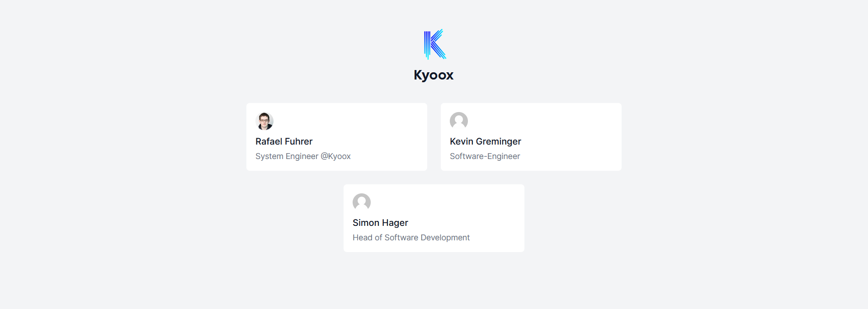Click the System Engineer job title
The height and width of the screenshot is (309, 868).
(x=287, y=156)
